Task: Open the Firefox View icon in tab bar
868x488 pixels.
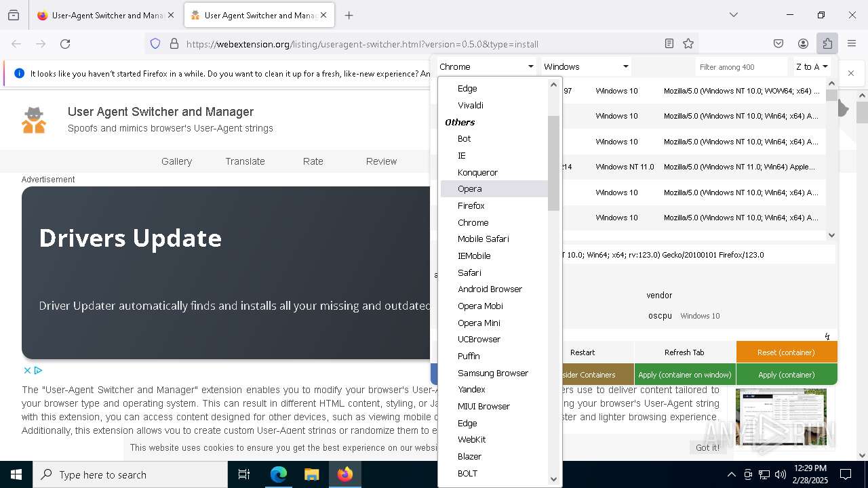Action: coord(14,15)
